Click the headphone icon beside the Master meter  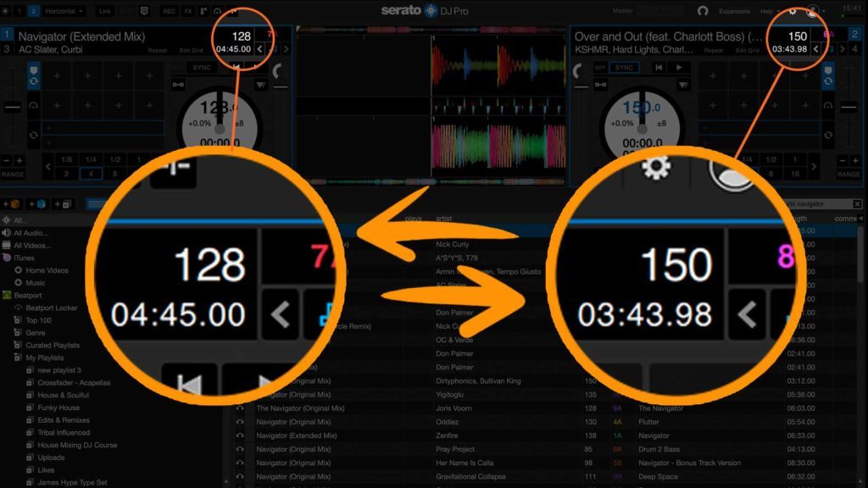tap(702, 11)
